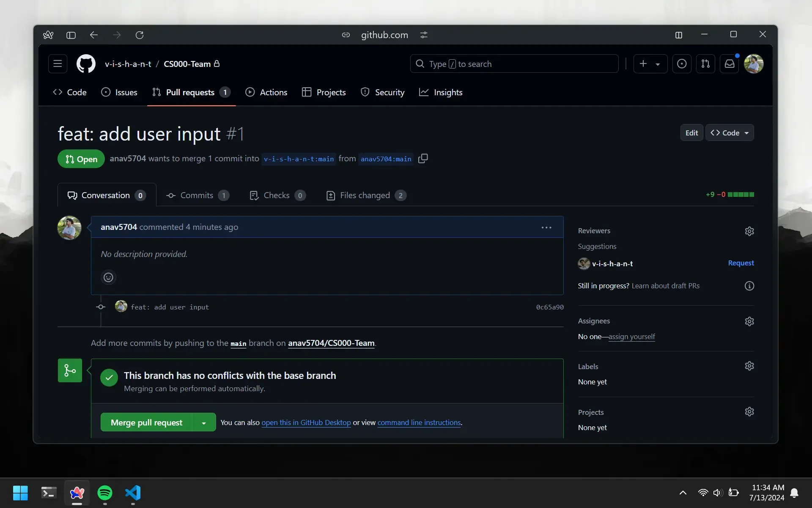
Task: Open the browser split view icon
Action: coord(679,35)
